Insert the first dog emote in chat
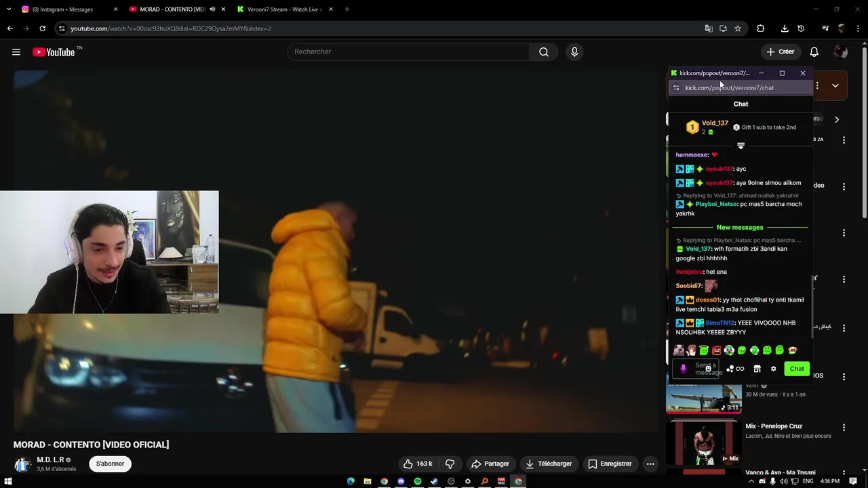Viewport: 868px width, 488px height. [x=679, y=350]
